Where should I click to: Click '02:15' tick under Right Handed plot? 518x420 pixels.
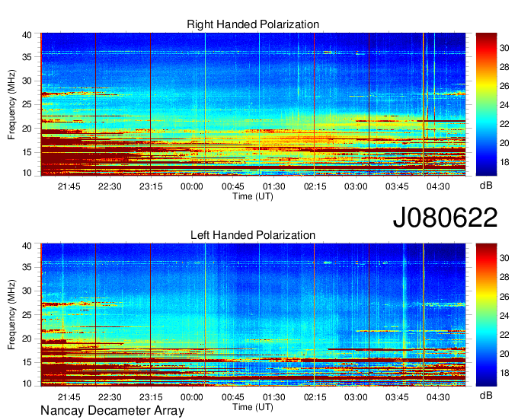[x=315, y=186]
